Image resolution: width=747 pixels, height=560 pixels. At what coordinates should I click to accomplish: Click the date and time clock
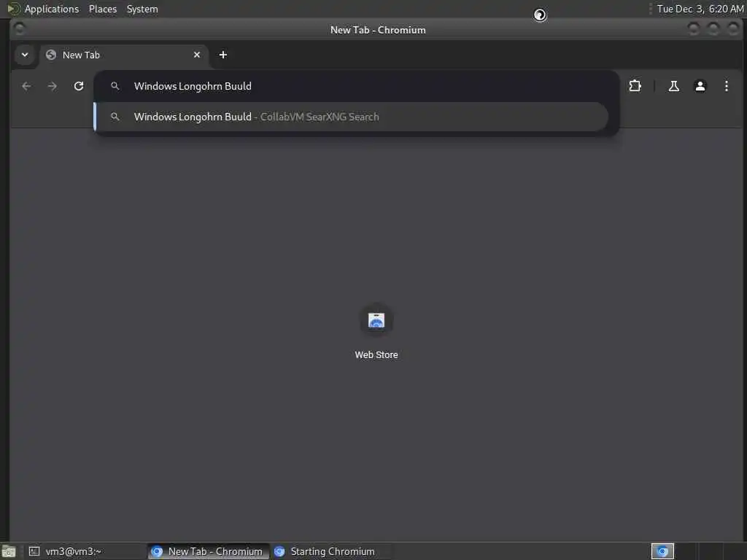point(700,9)
